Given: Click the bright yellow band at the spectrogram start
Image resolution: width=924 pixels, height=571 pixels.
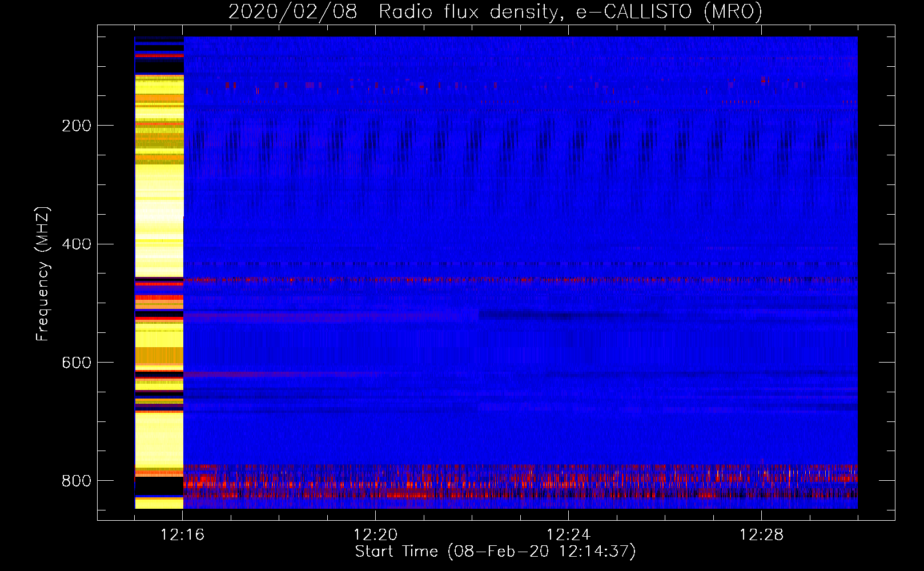Looking at the screenshot, I should coord(159,200).
